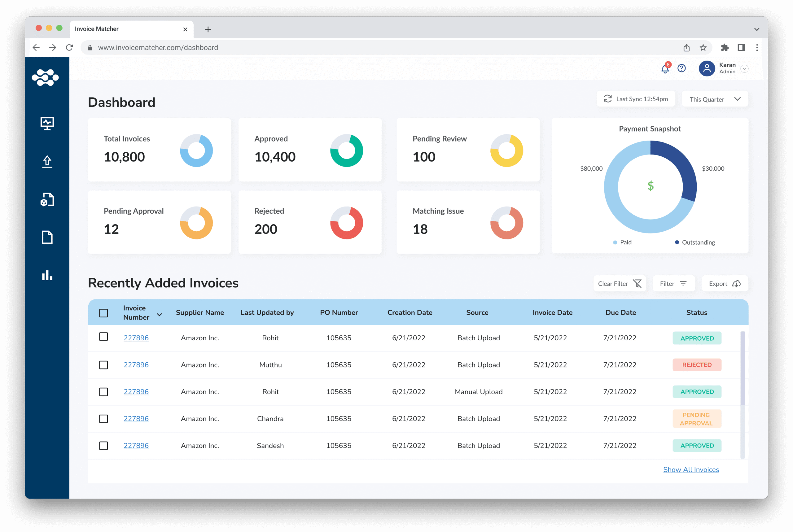Click the Last Sync refresh icon
Image resolution: width=793 pixels, height=532 pixels.
click(x=607, y=99)
